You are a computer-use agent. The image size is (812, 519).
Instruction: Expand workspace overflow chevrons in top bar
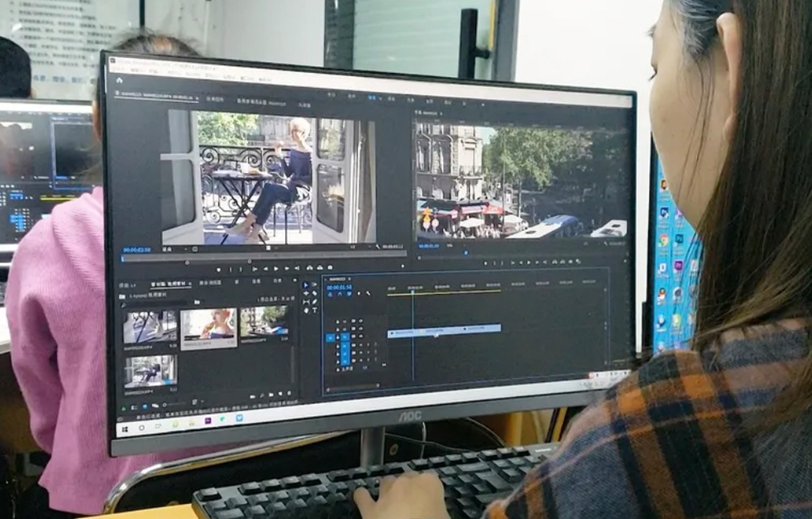483,104
